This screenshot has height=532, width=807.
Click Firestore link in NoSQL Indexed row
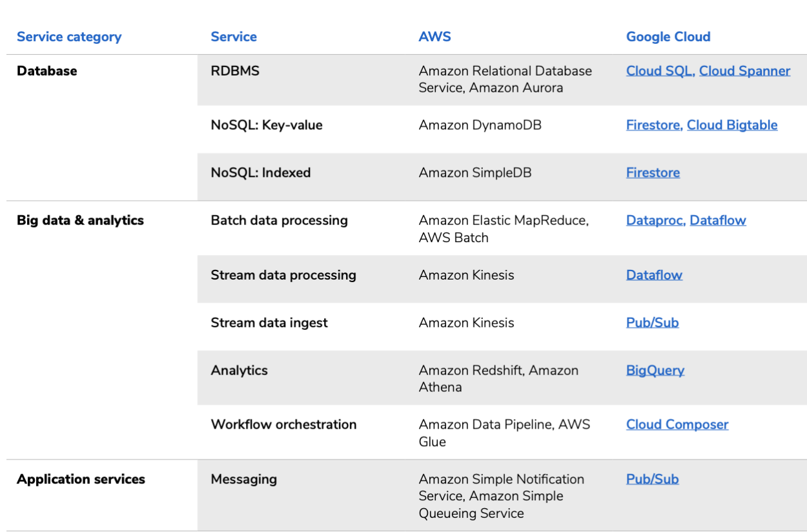click(653, 173)
